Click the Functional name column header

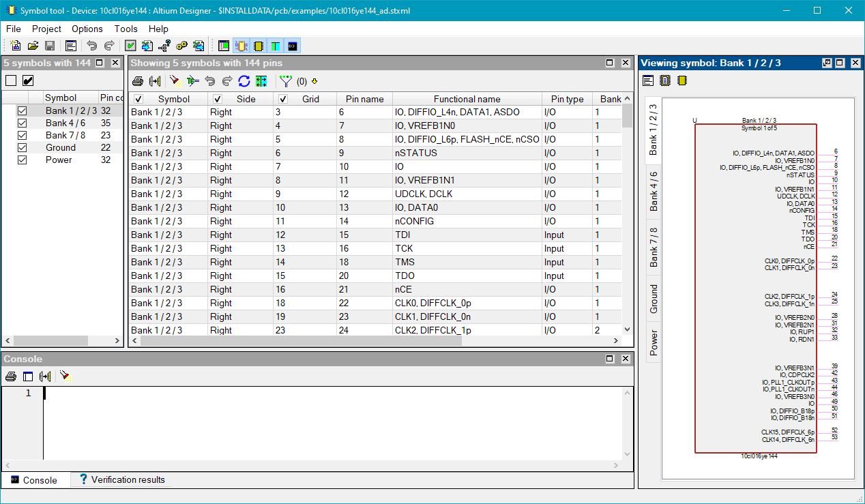(467, 99)
